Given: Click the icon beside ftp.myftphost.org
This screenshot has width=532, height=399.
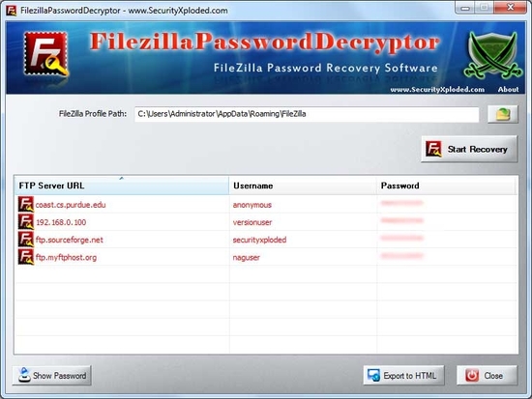Looking at the screenshot, I should pyautogui.click(x=26, y=257).
